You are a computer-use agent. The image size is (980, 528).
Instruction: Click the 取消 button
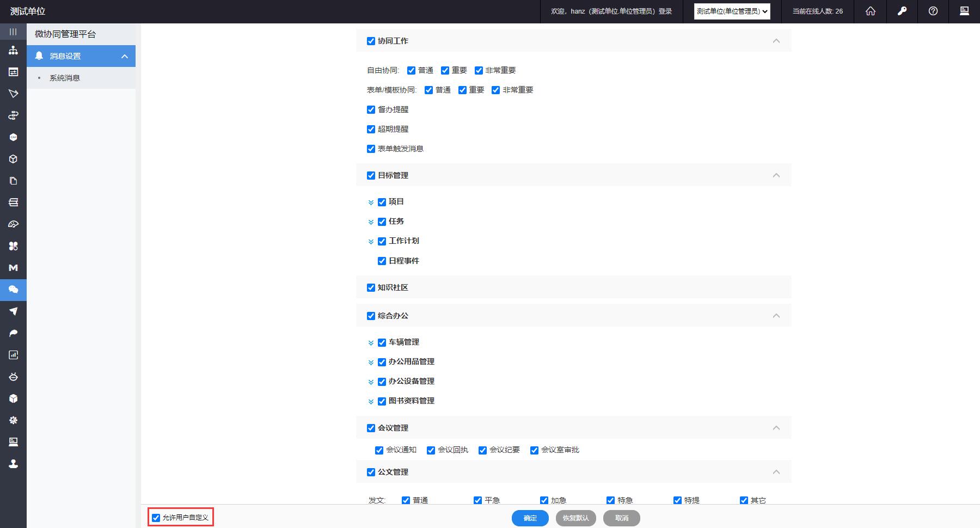click(x=622, y=518)
